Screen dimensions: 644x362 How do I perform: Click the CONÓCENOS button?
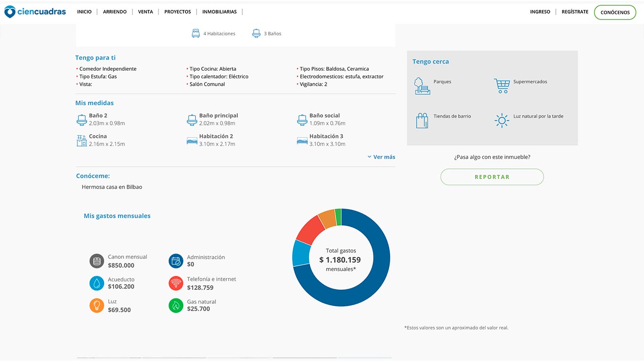coord(615,12)
